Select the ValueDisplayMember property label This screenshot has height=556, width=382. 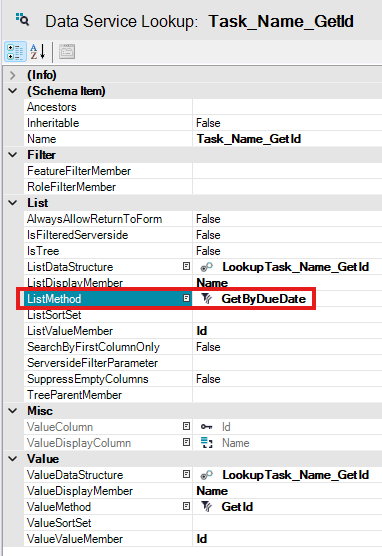pyautogui.click(x=80, y=491)
